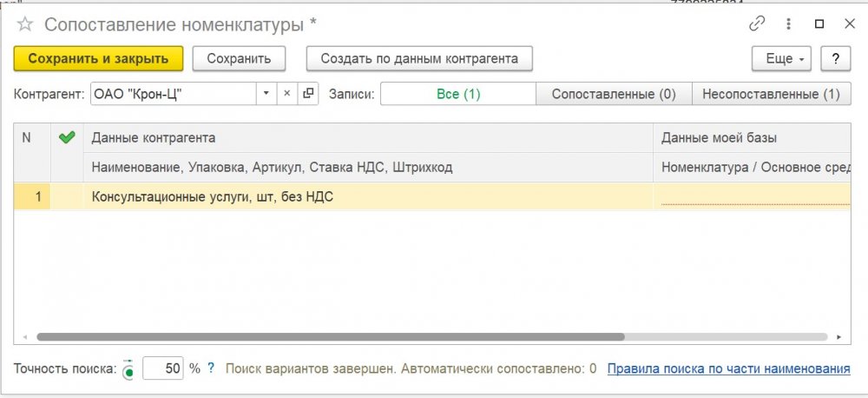Show Все (1) records
Image resolution: width=868 pixels, height=398 pixels.
458,94
